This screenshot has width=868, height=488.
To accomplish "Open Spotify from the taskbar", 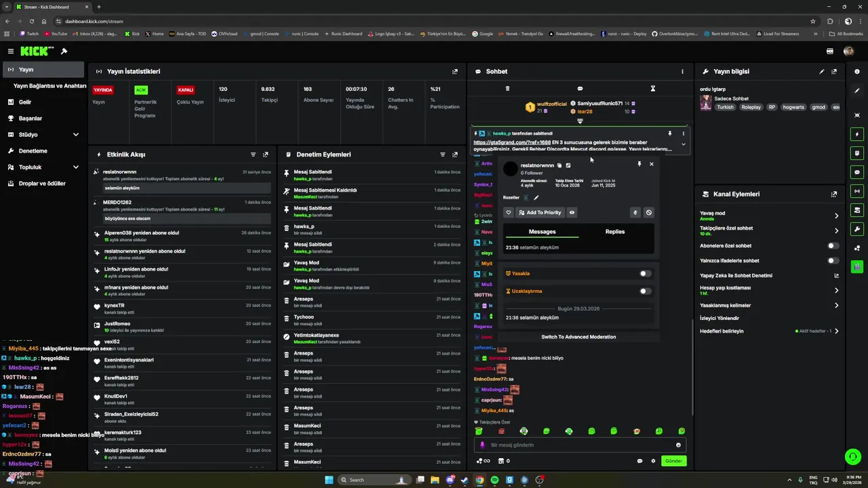I will 494,480.
